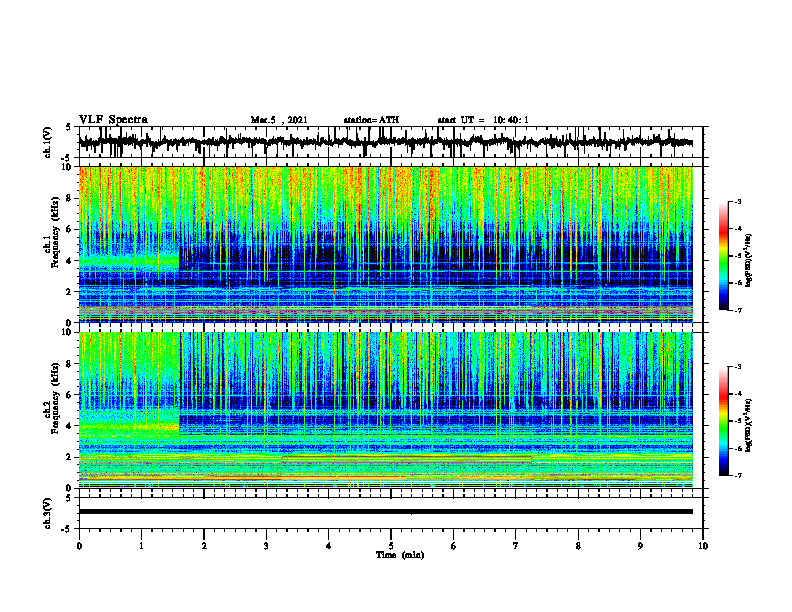The image size is (792, 612).
Task: Click the time axis tick label '8'
Action: click(578, 546)
